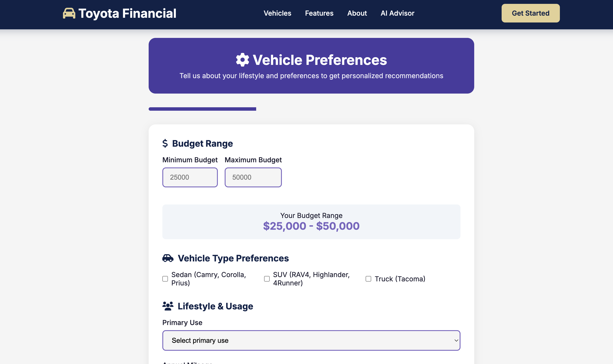Navigate to AI Advisor
The height and width of the screenshot is (364, 613).
tap(397, 13)
